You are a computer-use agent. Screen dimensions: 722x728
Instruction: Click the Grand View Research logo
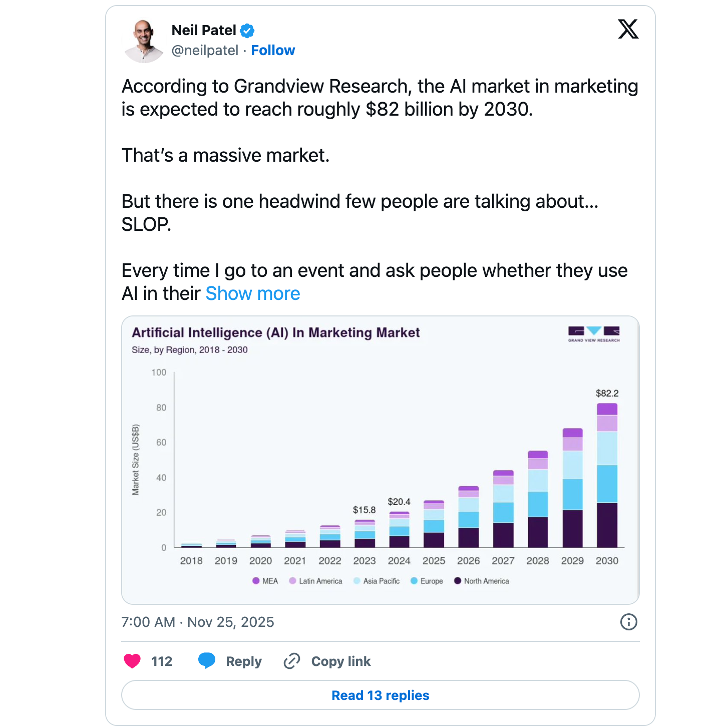pyautogui.click(x=594, y=334)
